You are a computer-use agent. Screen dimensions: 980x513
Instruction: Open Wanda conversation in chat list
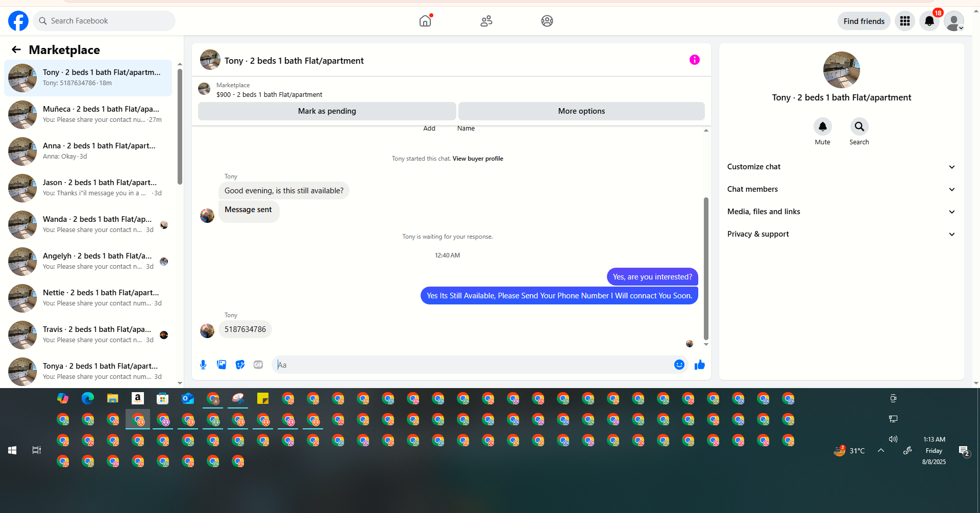pyautogui.click(x=88, y=225)
